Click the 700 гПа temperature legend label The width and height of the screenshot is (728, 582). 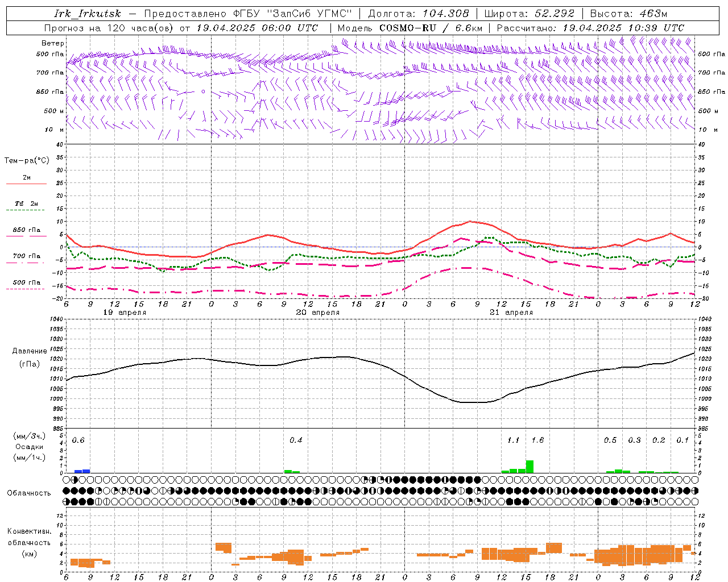(x=27, y=256)
